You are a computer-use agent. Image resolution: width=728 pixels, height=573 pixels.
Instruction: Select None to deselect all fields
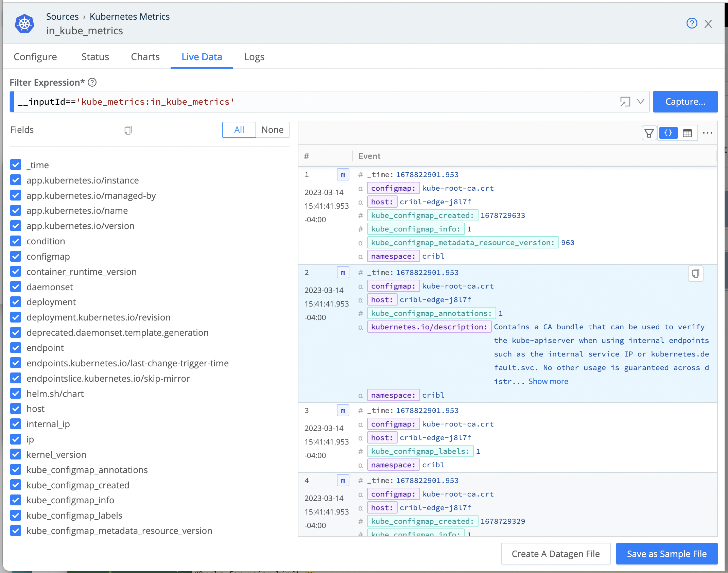tap(272, 130)
